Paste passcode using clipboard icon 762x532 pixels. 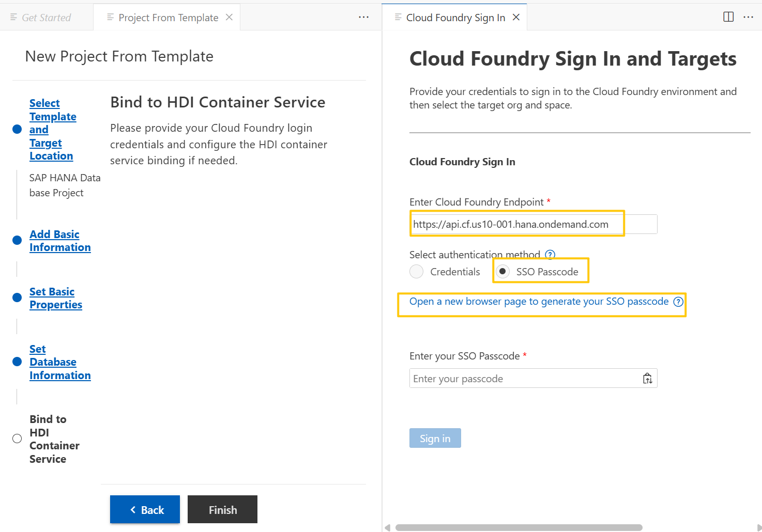tap(647, 379)
